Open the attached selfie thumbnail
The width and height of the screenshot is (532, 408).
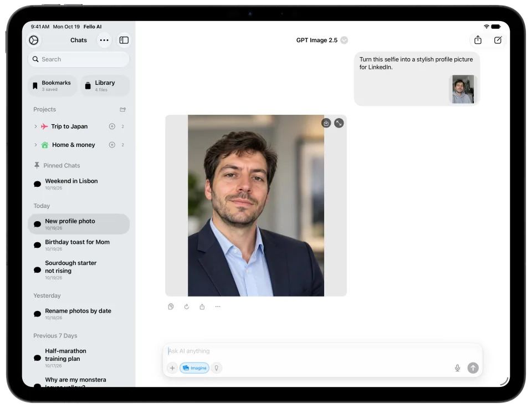(463, 89)
